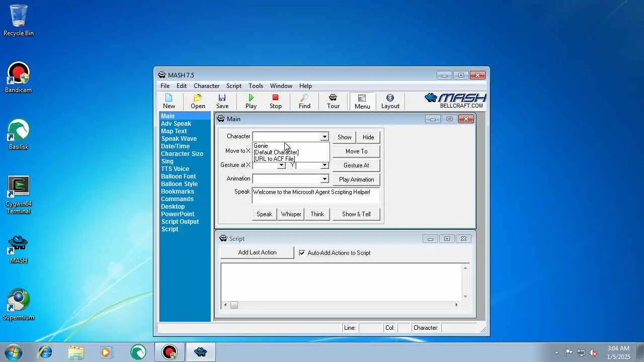
Task: Click the Play Animation button
Action: click(356, 179)
